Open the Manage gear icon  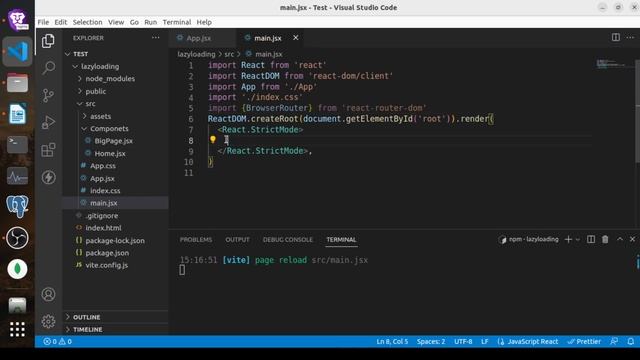[48, 322]
